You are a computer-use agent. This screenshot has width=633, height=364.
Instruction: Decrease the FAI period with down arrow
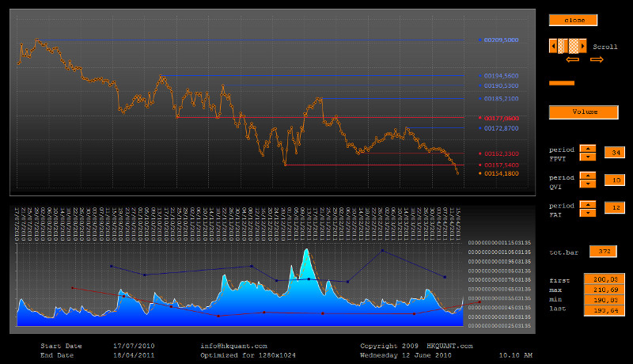[588, 211]
